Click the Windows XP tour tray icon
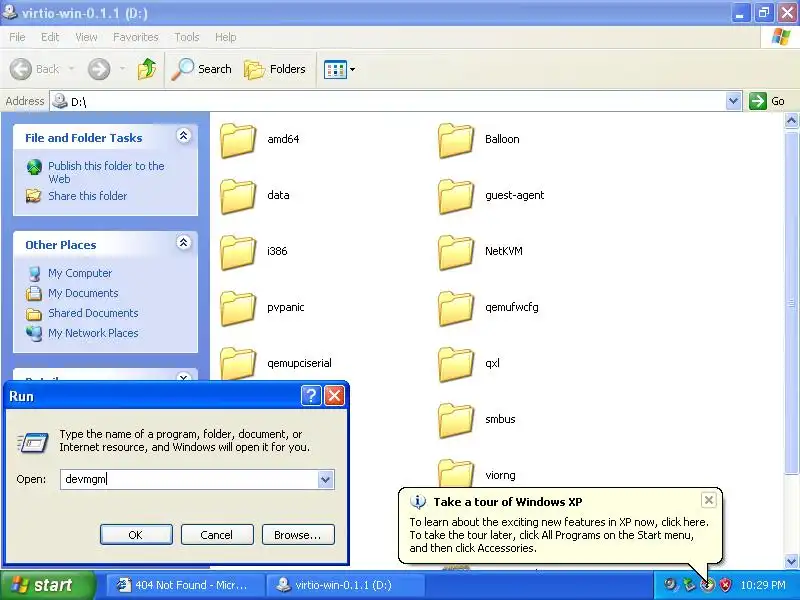The image size is (800, 600). tap(707, 585)
